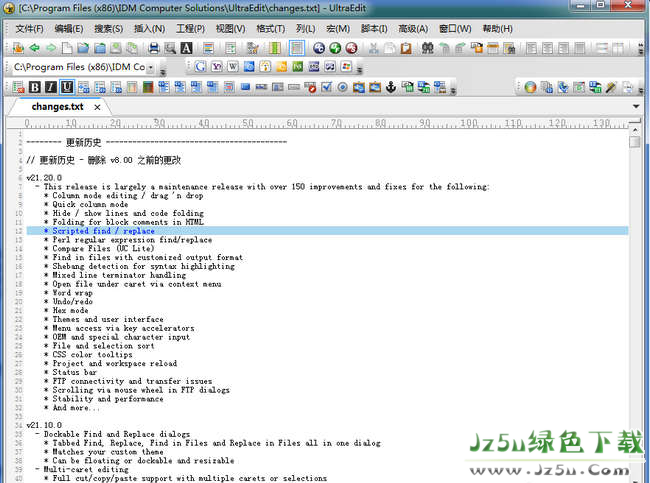Viewport: 650px width, 483px height.
Task: Open the tab list dropdown arrow
Action: [x=636, y=107]
